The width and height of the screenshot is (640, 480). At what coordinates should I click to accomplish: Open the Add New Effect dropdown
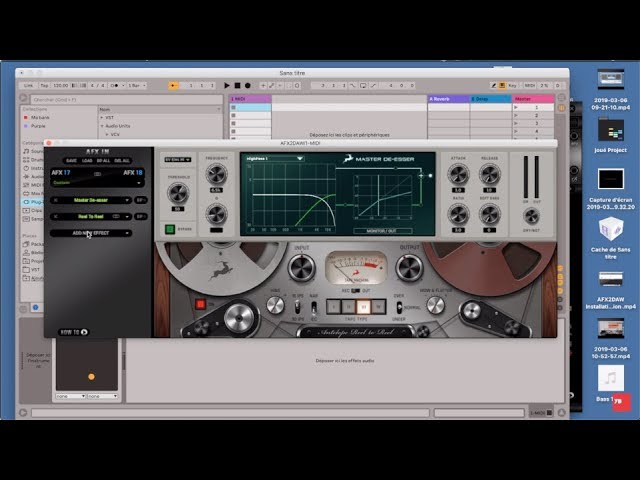91,232
